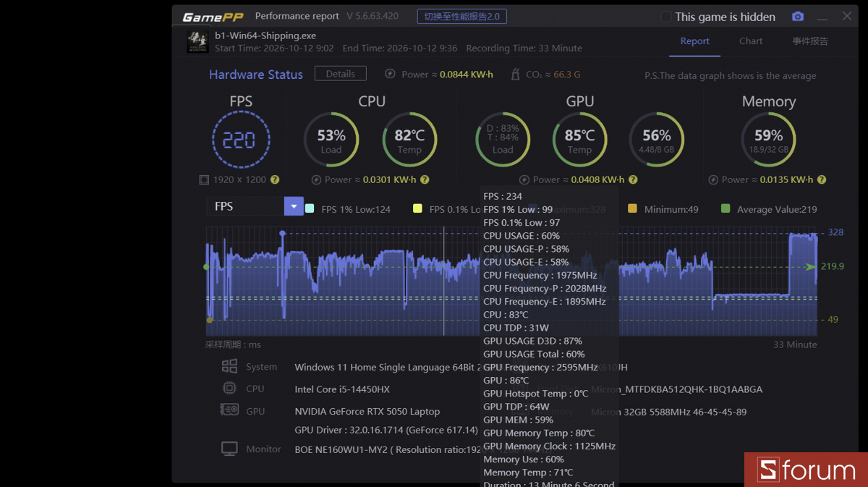Viewport: 868px width, 487px height.
Task: Click the GPU D:83% T:84% Load gauge
Action: coord(503,140)
